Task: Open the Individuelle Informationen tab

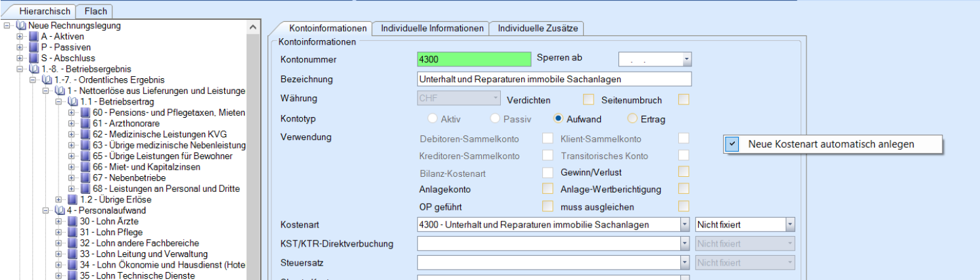Action: (432, 28)
